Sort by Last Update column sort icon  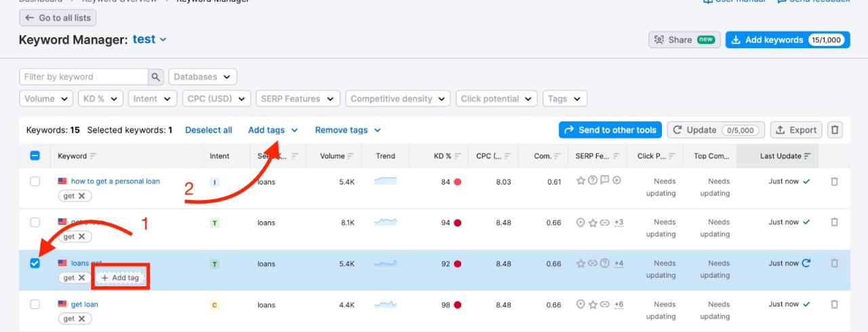(808, 156)
